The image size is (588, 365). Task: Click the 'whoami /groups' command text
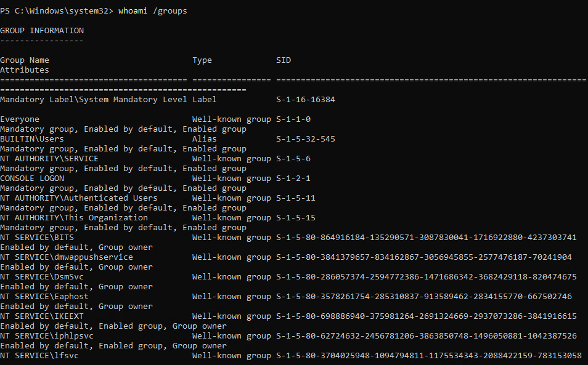pos(152,11)
